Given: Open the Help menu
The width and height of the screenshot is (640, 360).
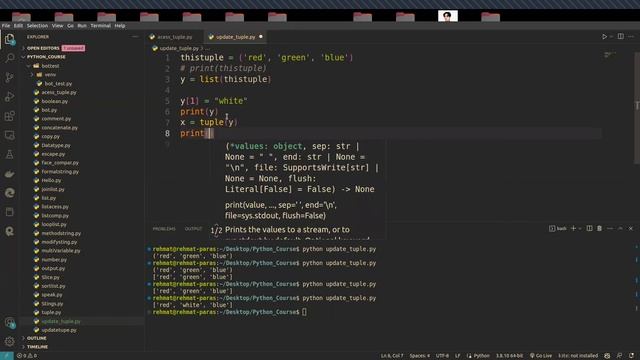Looking at the screenshot, I should click(x=120, y=26).
